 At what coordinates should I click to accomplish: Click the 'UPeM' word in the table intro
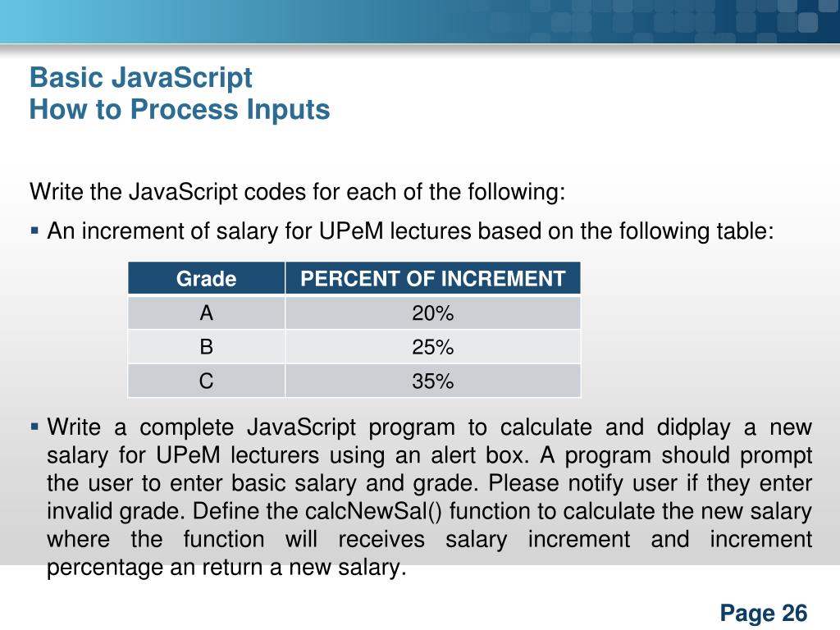point(351,231)
